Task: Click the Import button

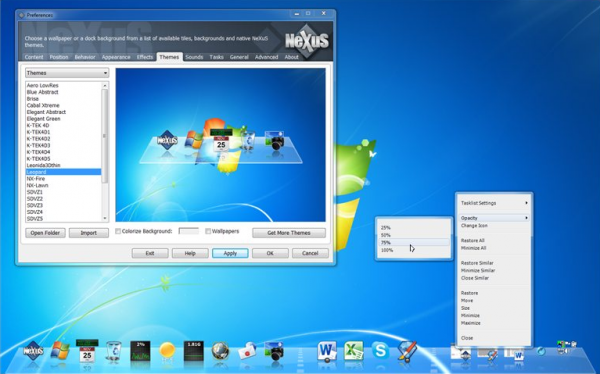Action: tap(89, 233)
